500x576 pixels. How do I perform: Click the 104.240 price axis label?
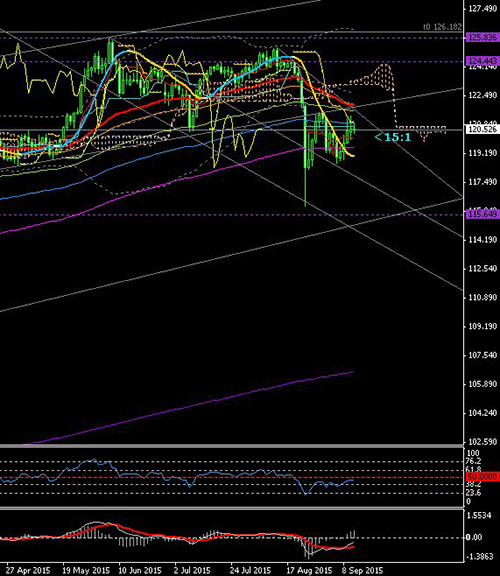tap(483, 413)
